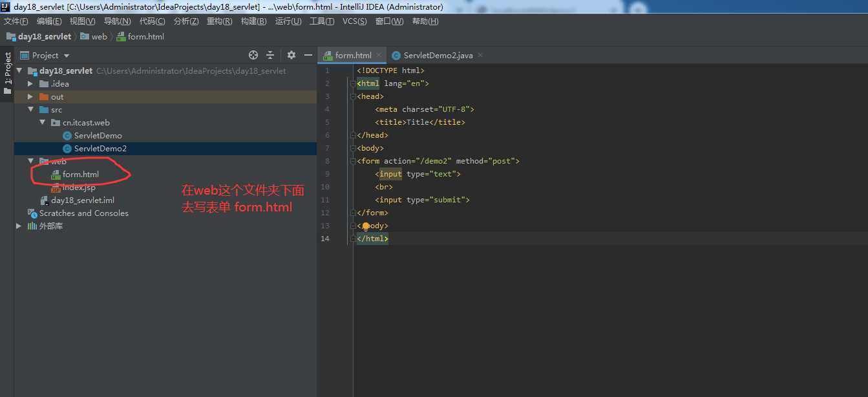The height and width of the screenshot is (397, 868).
Task: Open the 导航(N) menu
Action: point(117,21)
